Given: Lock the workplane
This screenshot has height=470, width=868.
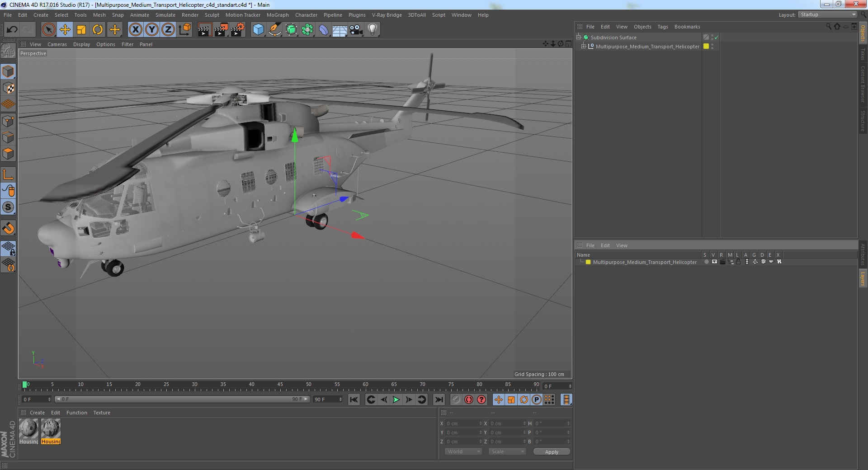Looking at the screenshot, I should [8, 248].
